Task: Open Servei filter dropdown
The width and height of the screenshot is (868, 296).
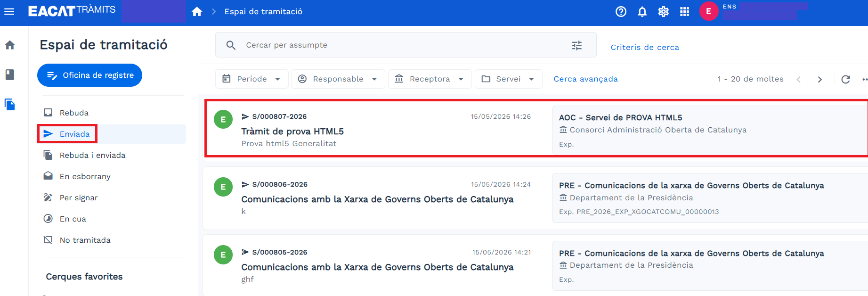Action: (508, 79)
